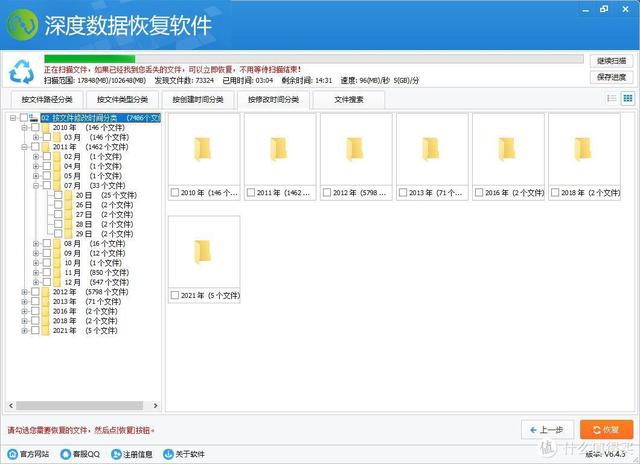Expand the 2021年 tree node
The width and height of the screenshot is (640, 464).
(x=24, y=331)
